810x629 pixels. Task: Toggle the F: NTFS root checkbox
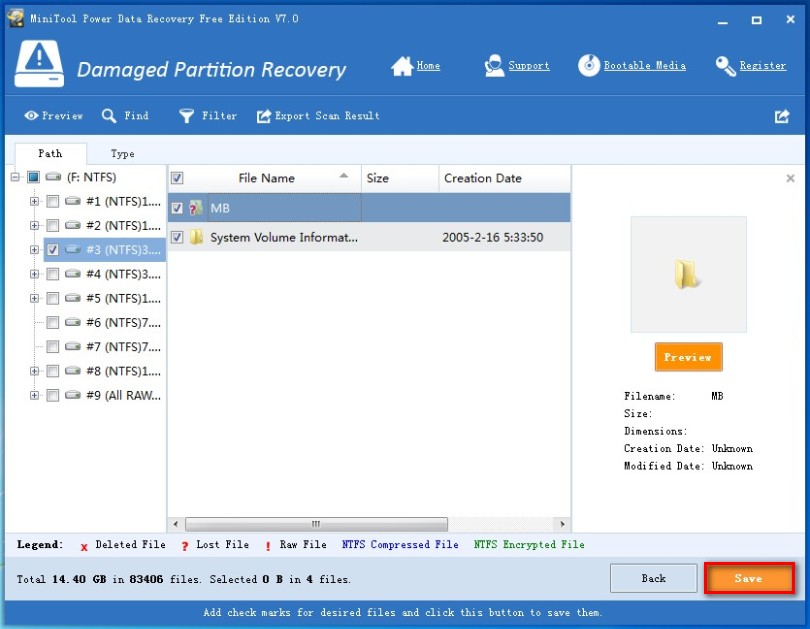34,177
